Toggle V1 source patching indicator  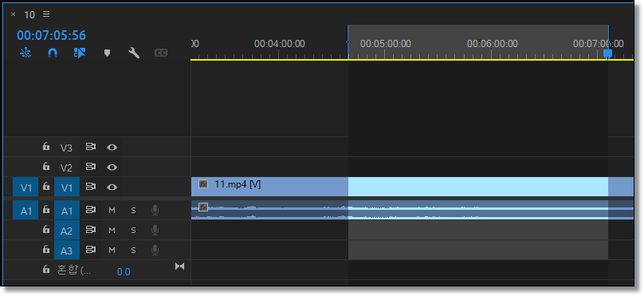[26, 188]
